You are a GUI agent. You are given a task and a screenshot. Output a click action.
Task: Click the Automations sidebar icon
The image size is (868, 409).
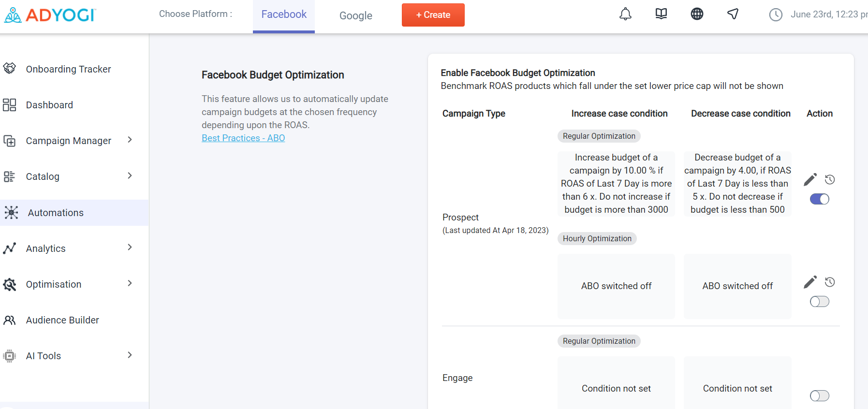point(11,213)
